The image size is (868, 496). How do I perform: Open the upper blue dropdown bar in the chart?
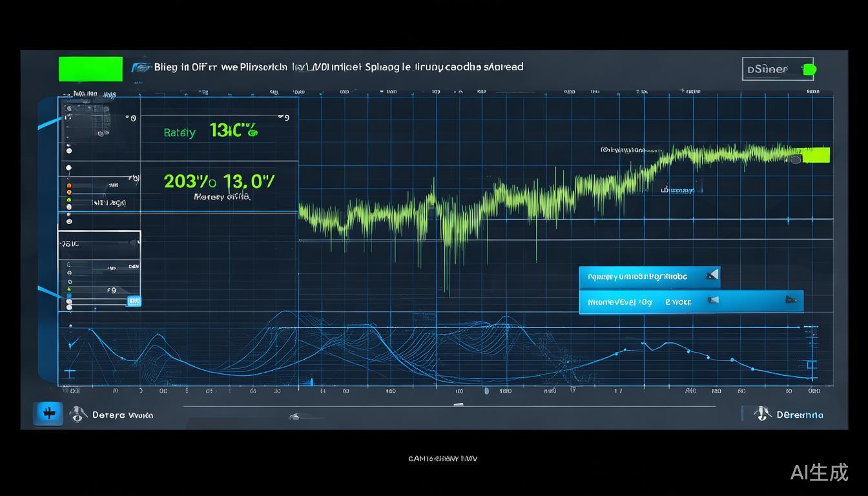click(649, 276)
